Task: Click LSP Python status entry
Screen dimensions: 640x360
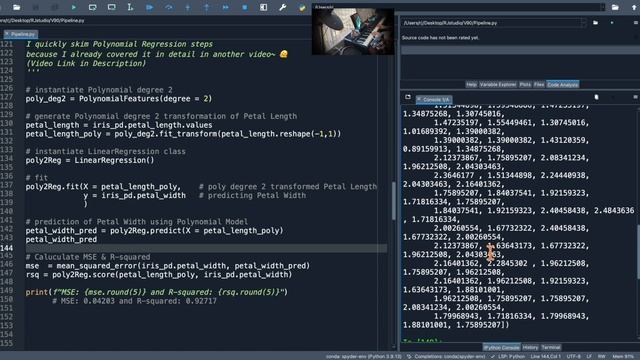Action: coord(508,356)
